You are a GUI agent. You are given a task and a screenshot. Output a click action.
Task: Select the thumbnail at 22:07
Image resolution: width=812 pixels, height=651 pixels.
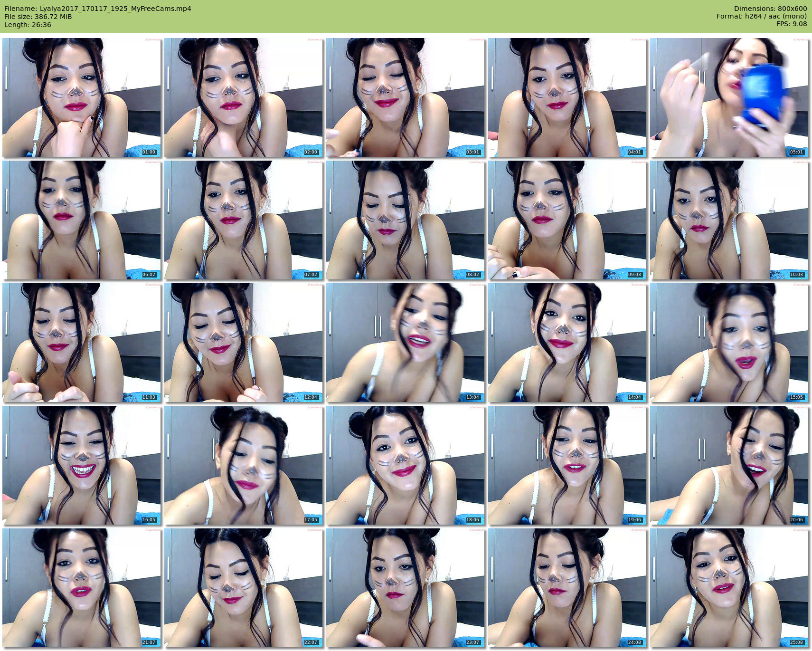point(244,588)
